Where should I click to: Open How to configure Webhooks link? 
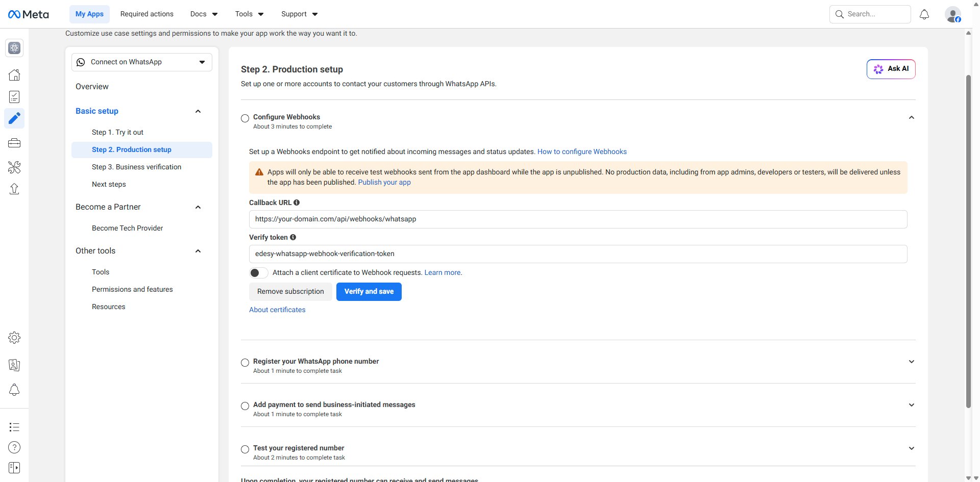coord(582,151)
